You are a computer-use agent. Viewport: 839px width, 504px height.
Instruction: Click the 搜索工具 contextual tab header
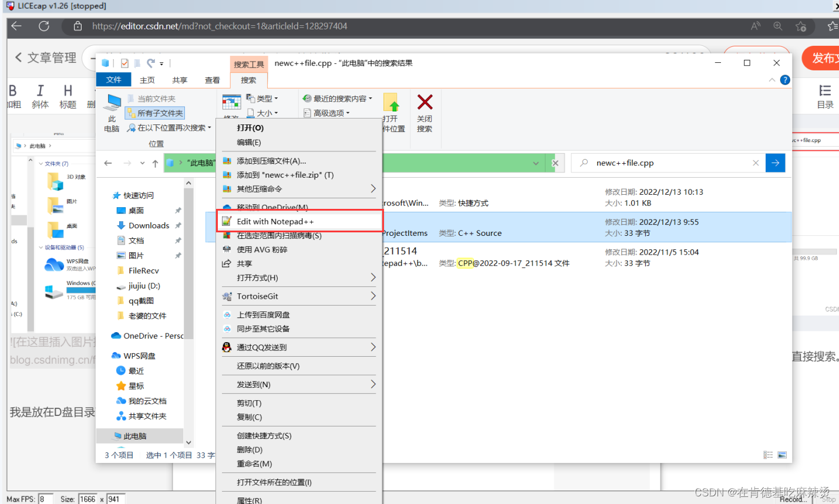click(249, 65)
